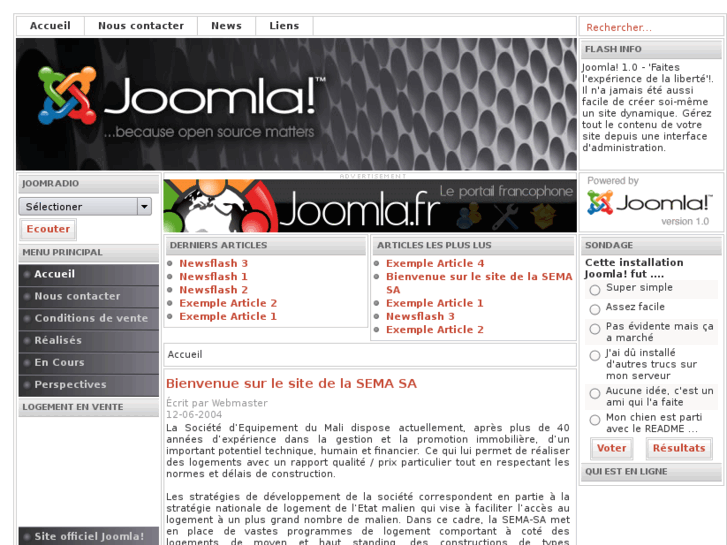Select the Assez facile poll option

pos(595,309)
